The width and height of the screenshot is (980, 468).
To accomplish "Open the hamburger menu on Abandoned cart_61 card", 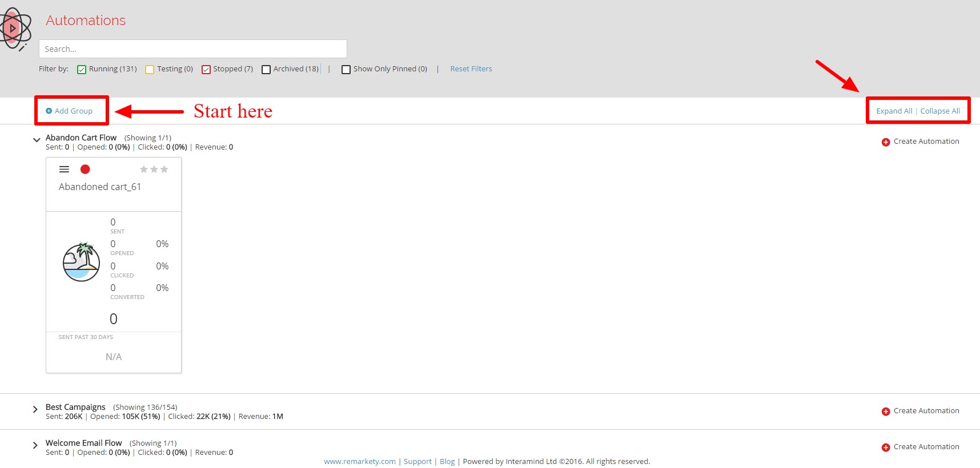I will 65,170.
